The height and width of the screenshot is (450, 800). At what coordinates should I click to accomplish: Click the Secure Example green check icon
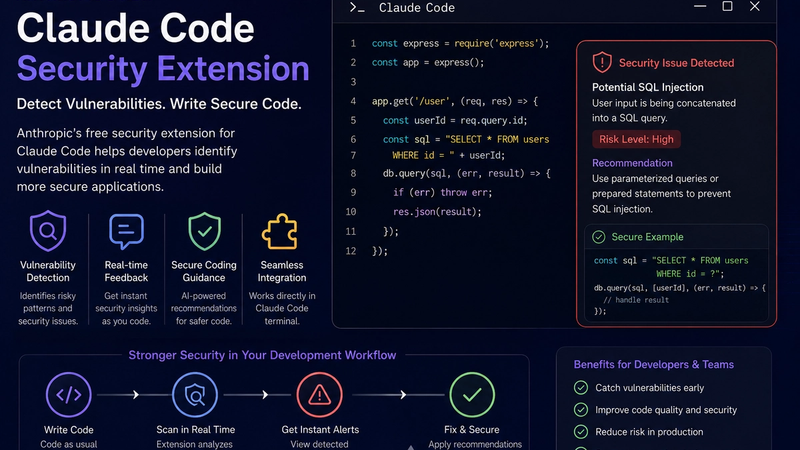598,237
